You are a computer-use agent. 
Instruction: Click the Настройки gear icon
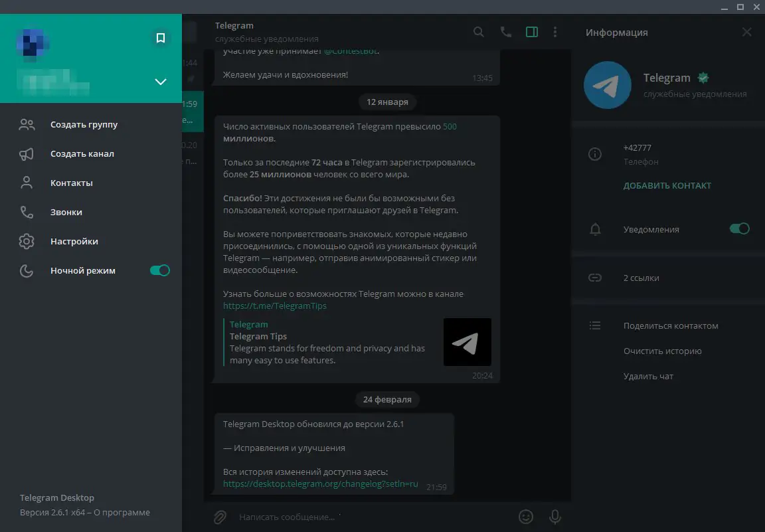[x=27, y=242]
